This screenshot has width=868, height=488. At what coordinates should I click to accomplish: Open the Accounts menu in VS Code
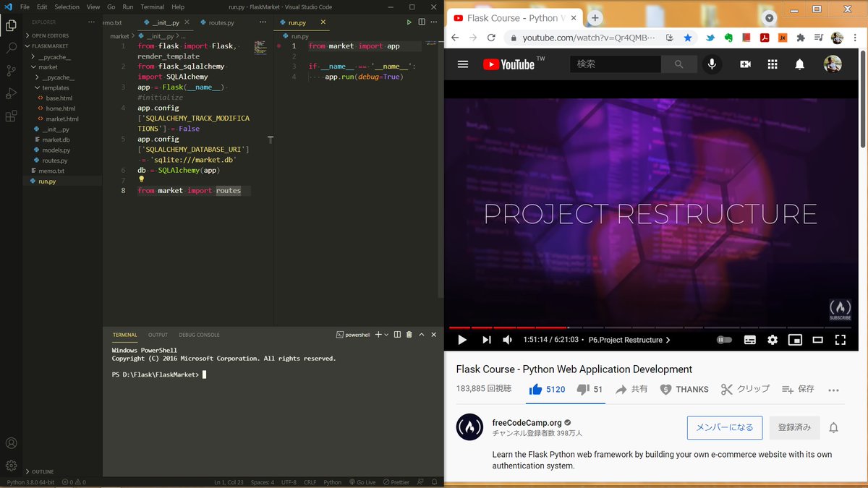tap(11, 443)
